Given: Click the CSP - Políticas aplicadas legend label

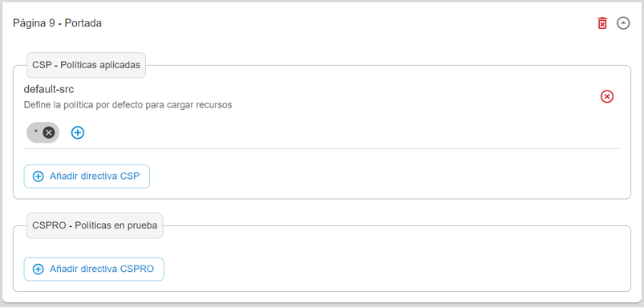Looking at the screenshot, I should [87, 65].
